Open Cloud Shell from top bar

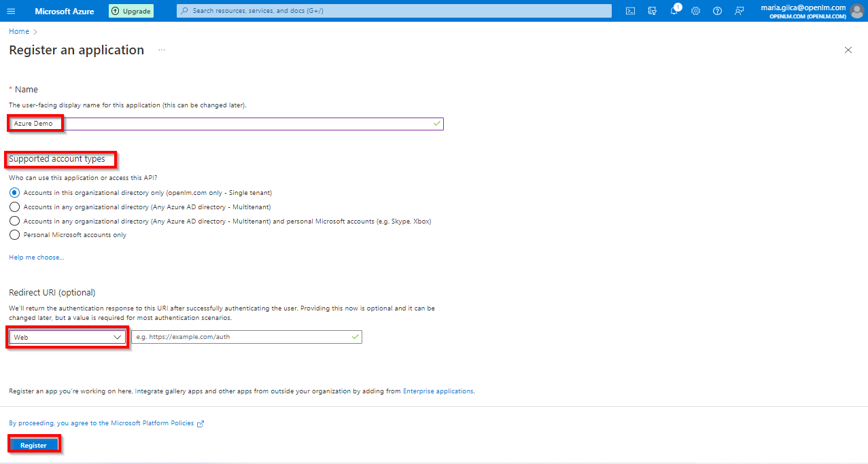630,11
